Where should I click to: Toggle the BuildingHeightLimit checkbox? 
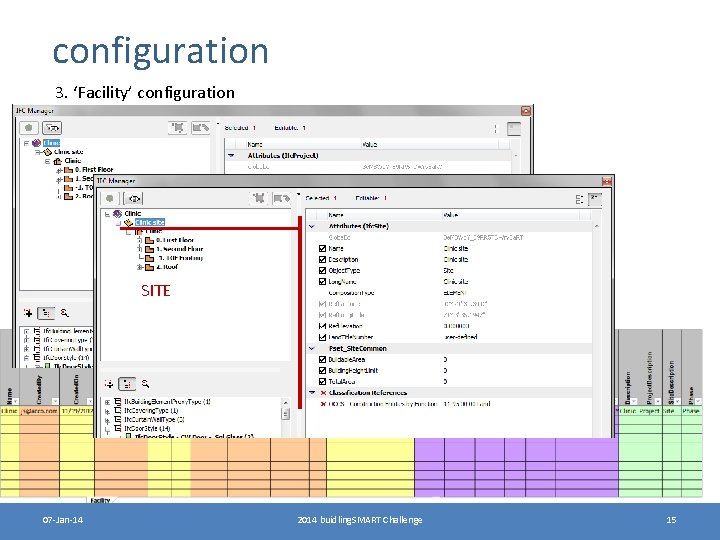coord(322,371)
